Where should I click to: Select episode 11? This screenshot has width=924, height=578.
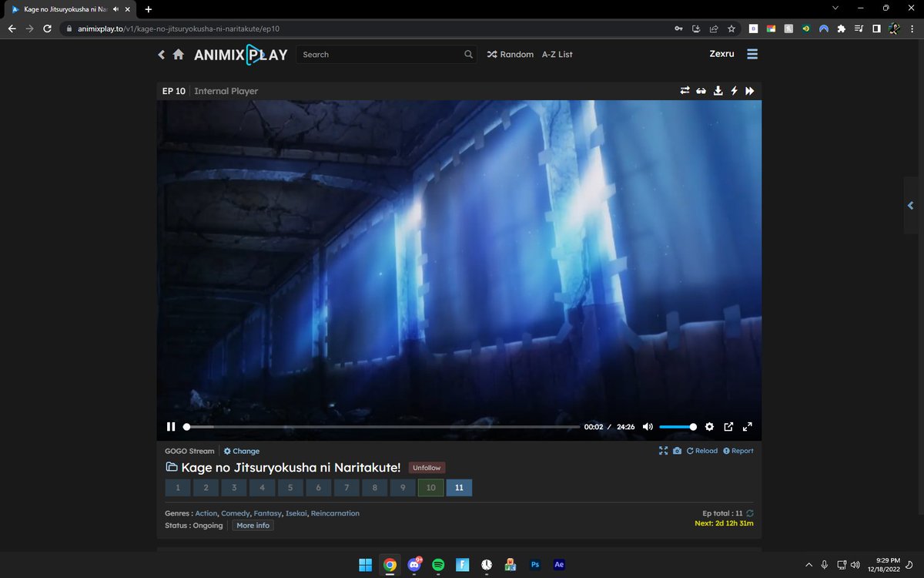pyautogui.click(x=459, y=488)
